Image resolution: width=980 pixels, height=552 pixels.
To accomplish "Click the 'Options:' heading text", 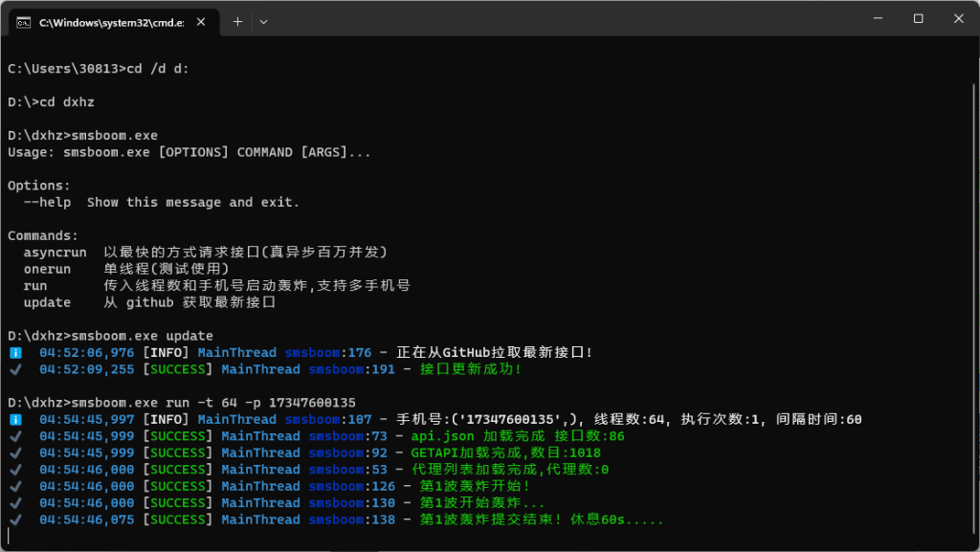I will tap(39, 187).
